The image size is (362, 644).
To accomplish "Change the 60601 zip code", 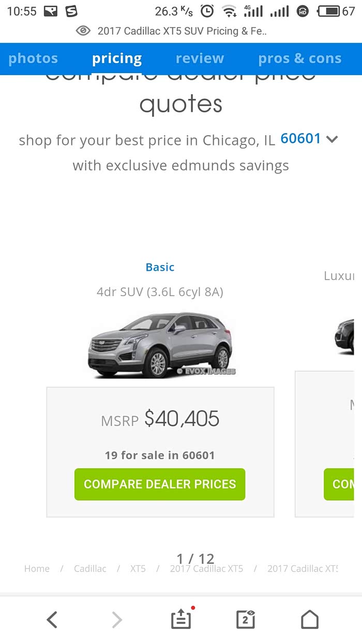I will [300, 139].
